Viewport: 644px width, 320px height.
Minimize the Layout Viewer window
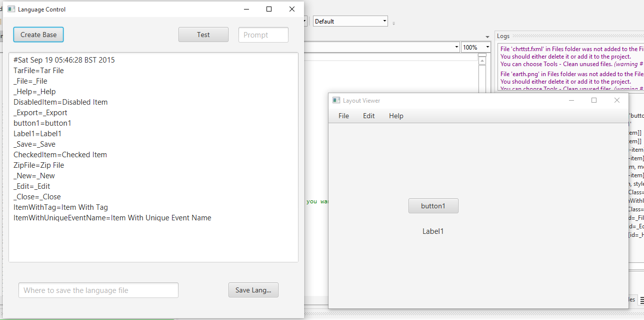pyautogui.click(x=571, y=100)
